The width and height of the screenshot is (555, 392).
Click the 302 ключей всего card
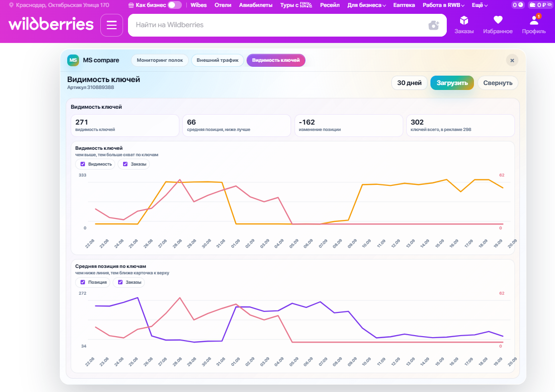[x=461, y=126]
